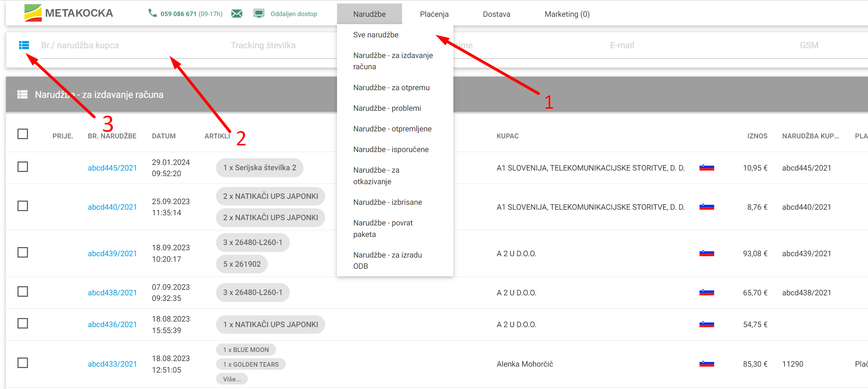Tick the select-all checkbox in table header
This screenshot has width=868, height=389.
[23, 134]
